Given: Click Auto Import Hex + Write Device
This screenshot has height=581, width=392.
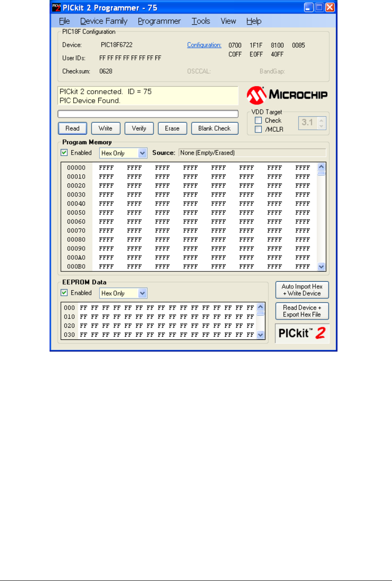Looking at the screenshot, I should (302, 290).
